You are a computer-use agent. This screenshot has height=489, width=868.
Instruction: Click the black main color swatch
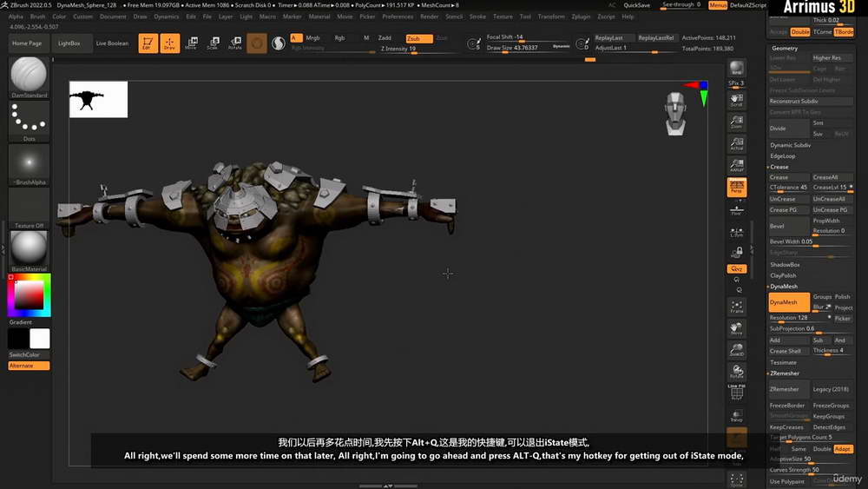tap(18, 339)
